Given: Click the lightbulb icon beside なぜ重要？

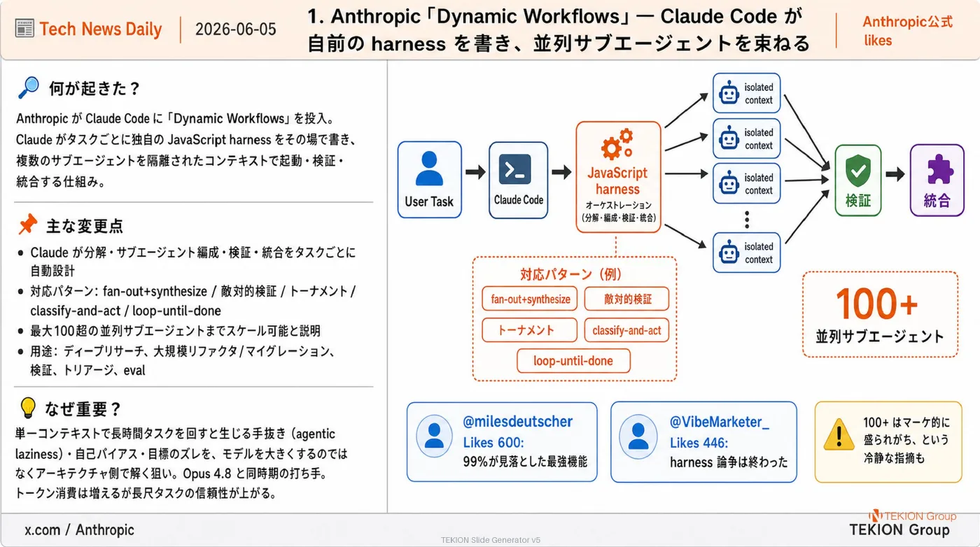Looking at the screenshot, I should pos(27,408).
